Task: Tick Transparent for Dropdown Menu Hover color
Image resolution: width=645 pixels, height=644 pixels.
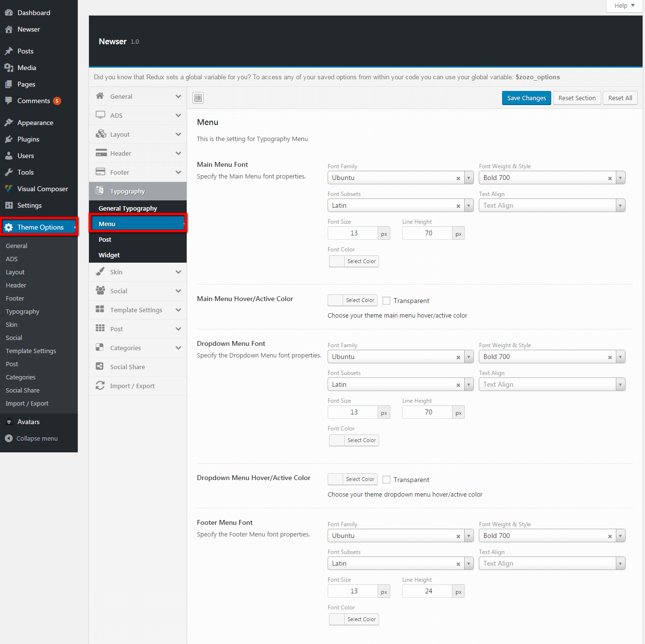Action: pos(386,480)
